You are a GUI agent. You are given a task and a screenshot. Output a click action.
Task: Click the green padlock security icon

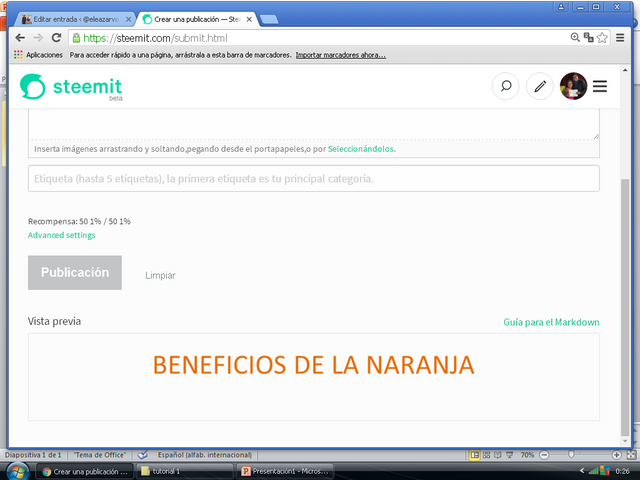(x=76, y=38)
